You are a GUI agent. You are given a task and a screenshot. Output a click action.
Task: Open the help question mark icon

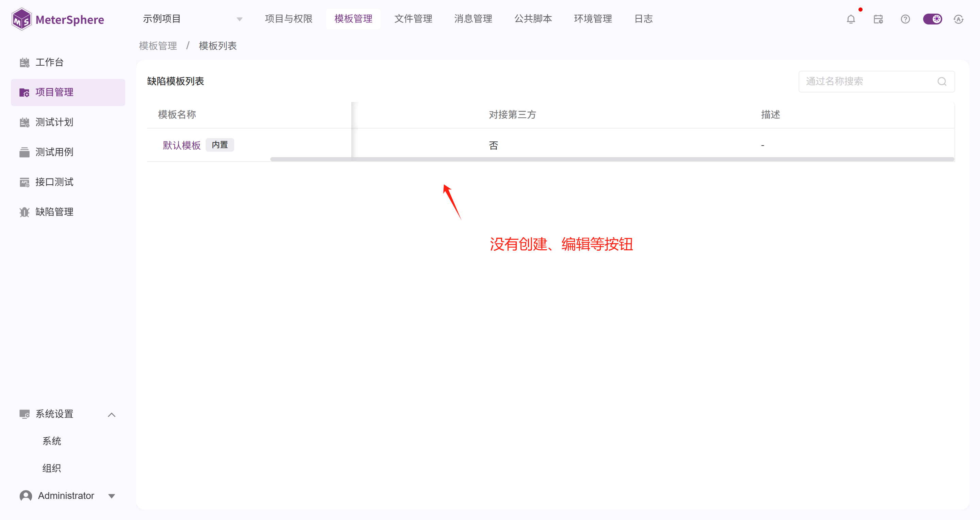click(x=905, y=19)
